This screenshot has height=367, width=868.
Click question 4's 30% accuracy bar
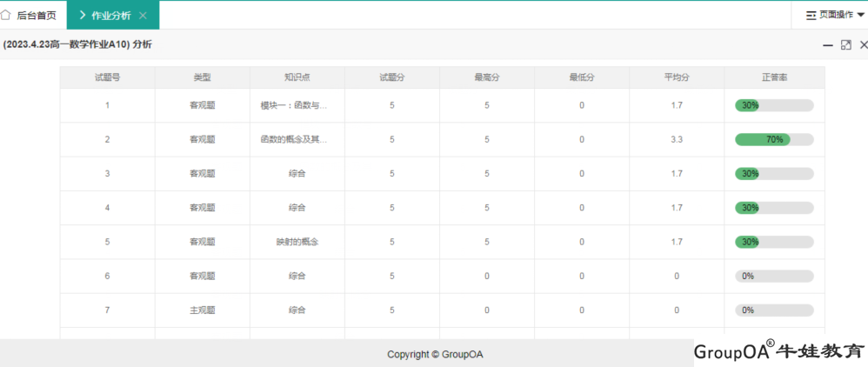pyautogui.click(x=774, y=208)
